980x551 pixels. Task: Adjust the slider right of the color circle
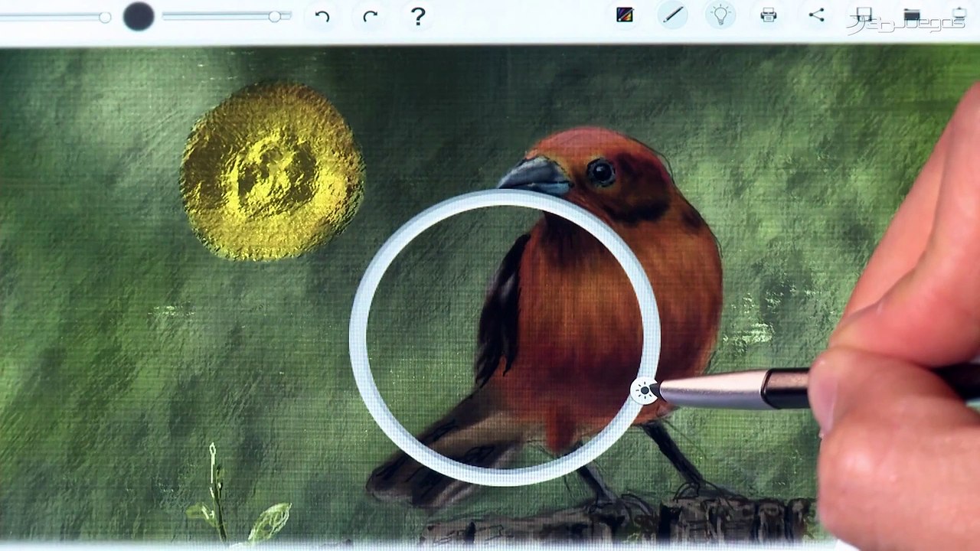point(227,16)
